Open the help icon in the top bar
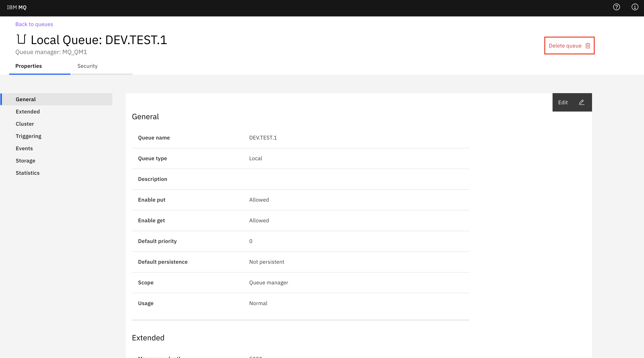 (617, 7)
